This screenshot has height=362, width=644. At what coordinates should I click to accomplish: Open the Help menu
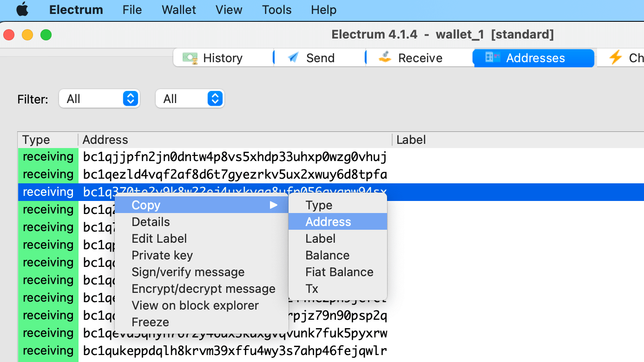(323, 10)
